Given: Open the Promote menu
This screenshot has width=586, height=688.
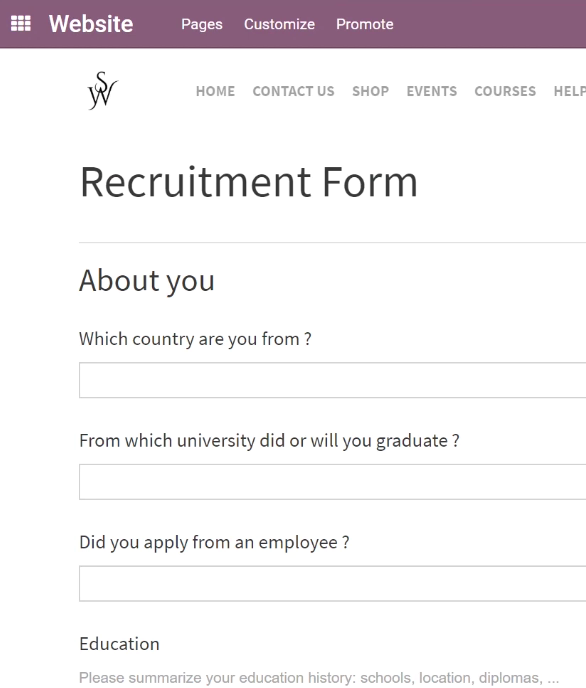Looking at the screenshot, I should point(364,24).
